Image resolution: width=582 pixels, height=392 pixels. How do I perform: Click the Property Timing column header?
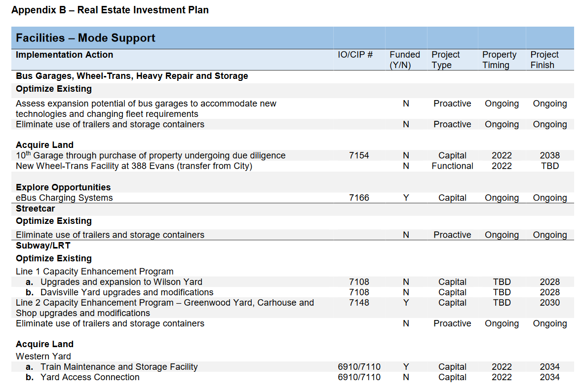click(x=499, y=60)
